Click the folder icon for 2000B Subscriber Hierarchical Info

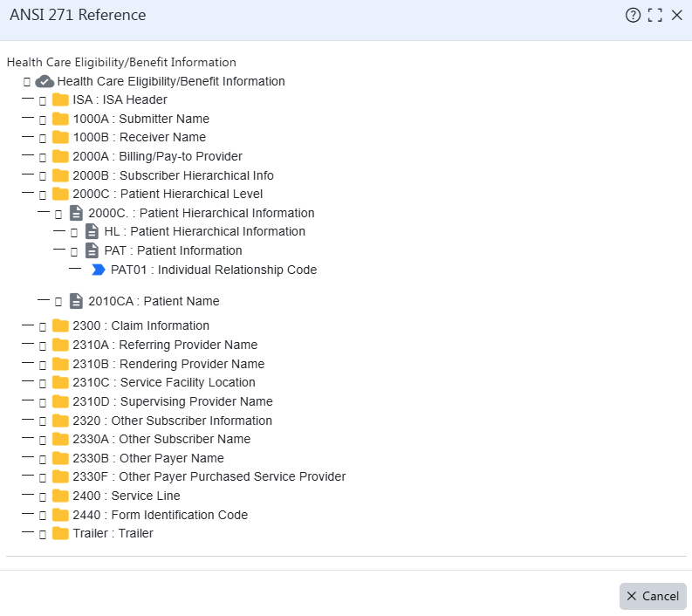[60, 175]
